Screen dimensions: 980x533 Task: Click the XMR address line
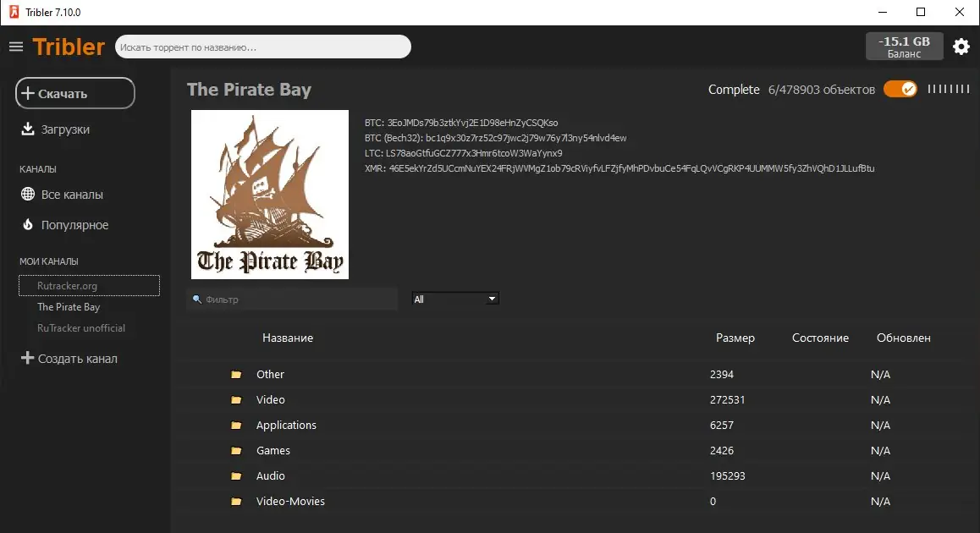(x=619, y=168)
